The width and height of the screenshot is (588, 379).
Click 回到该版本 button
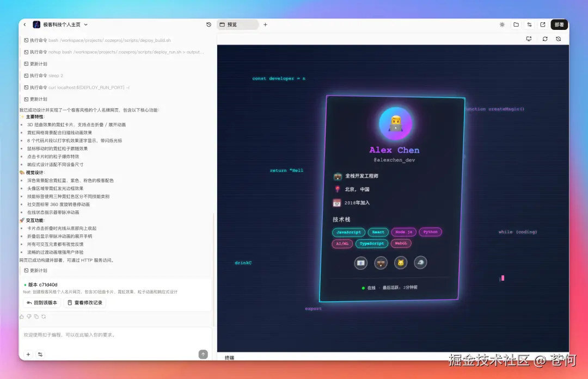click(x=42, y=302)
